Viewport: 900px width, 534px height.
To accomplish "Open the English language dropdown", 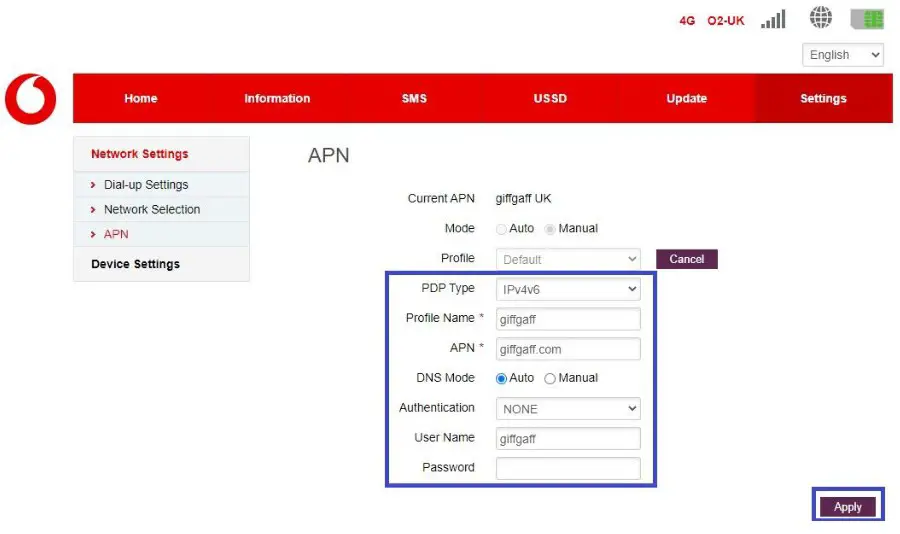I will 842,55.
